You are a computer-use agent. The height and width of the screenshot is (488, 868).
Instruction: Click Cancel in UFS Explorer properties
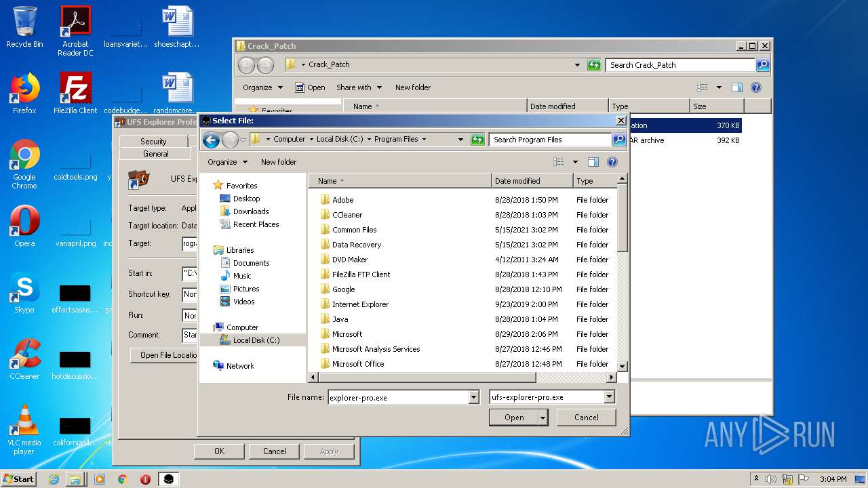pyautogui.click(x=274, y=451)
